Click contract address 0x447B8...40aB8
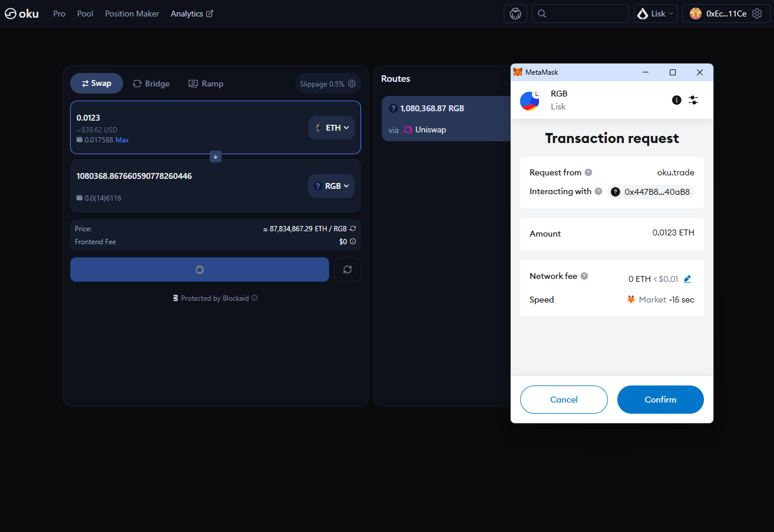 (x=651, y=192)
